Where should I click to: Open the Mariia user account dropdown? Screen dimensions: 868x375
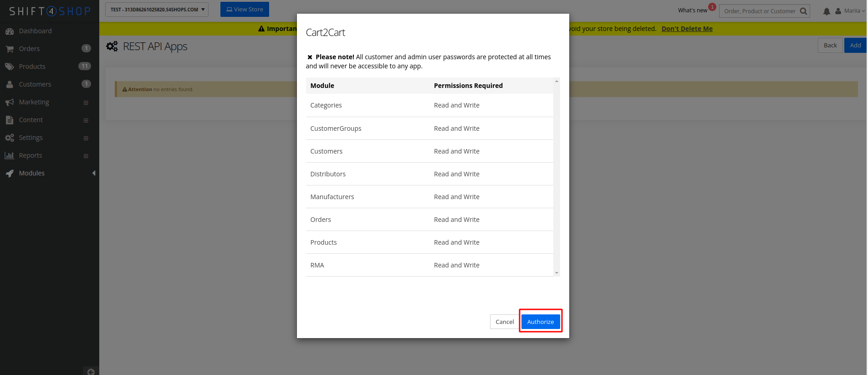click(x=850, y=11)
